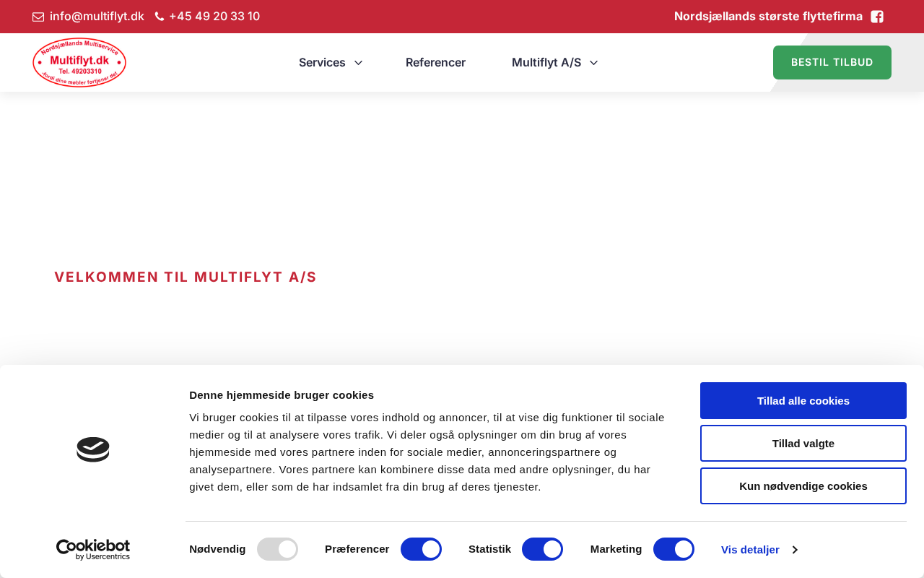924x578 pixels.
Task: Expand Vis detaljer cookie details
Action: point(759,550)
